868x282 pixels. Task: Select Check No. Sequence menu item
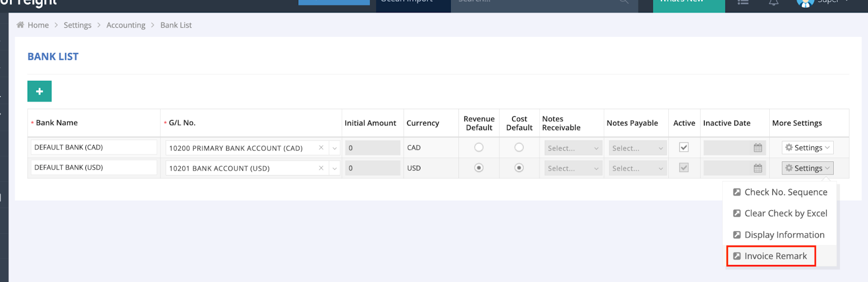(785, 192)
